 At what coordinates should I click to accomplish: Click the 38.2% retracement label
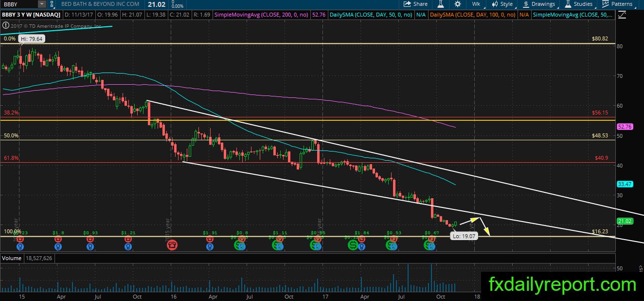pyautogui.click(x=11, y=112)
